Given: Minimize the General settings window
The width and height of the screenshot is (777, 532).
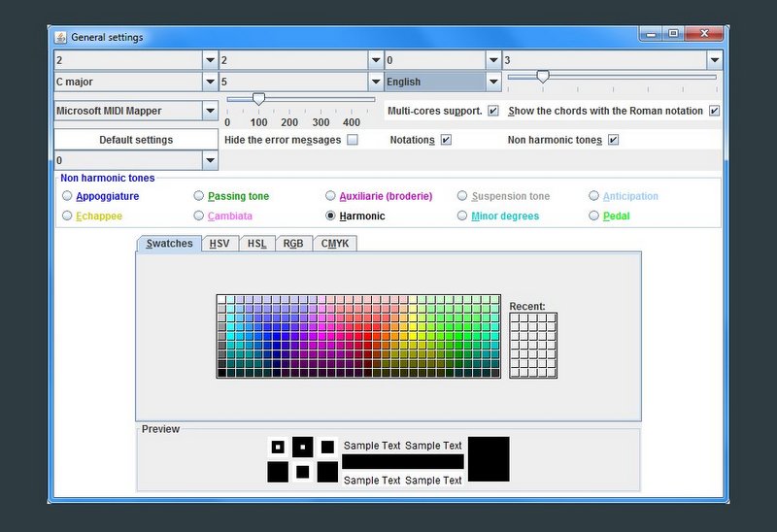Looking at the screenshot, I should point(651,34).
